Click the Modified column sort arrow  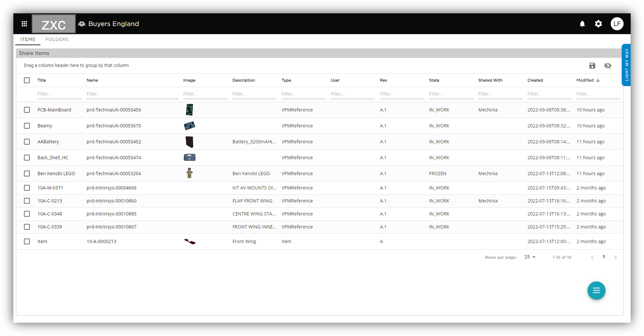[x=598, y=80]
